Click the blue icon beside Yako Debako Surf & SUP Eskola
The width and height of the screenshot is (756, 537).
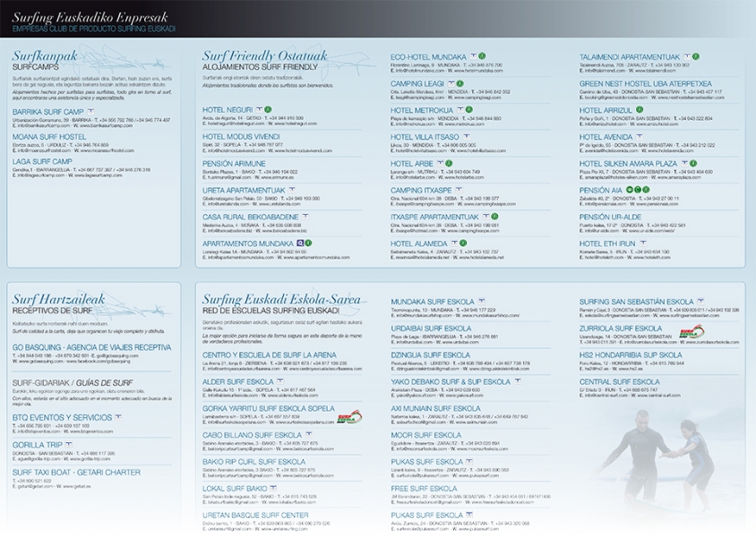(x=518, y=381)
